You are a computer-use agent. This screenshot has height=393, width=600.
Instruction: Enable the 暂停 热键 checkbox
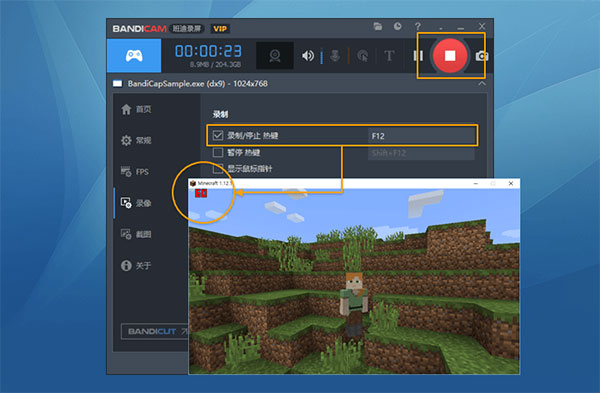218,153
